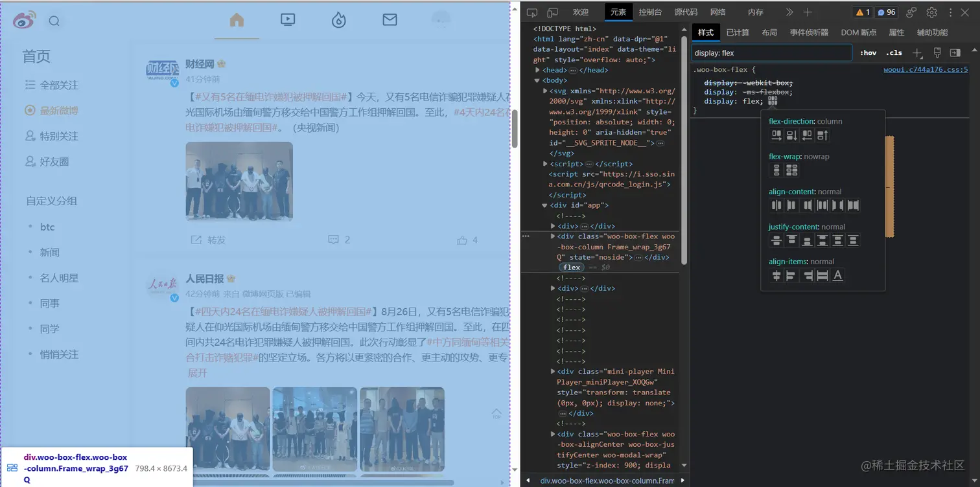Image resolution: width=980 pixels, height=487 pixels.
Task: Open 特别关注 in the Weibo sidebar
Action: (x=59, y=136)
